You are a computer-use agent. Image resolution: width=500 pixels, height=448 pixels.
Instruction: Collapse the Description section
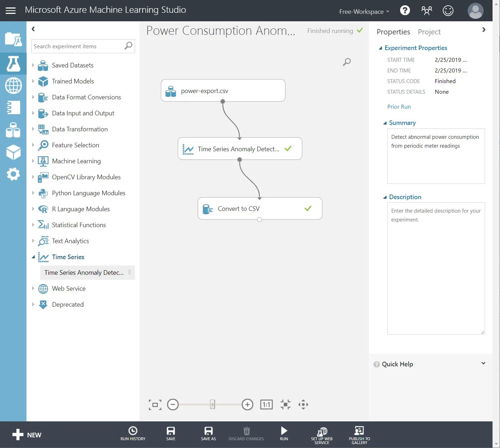click(385, 197)
